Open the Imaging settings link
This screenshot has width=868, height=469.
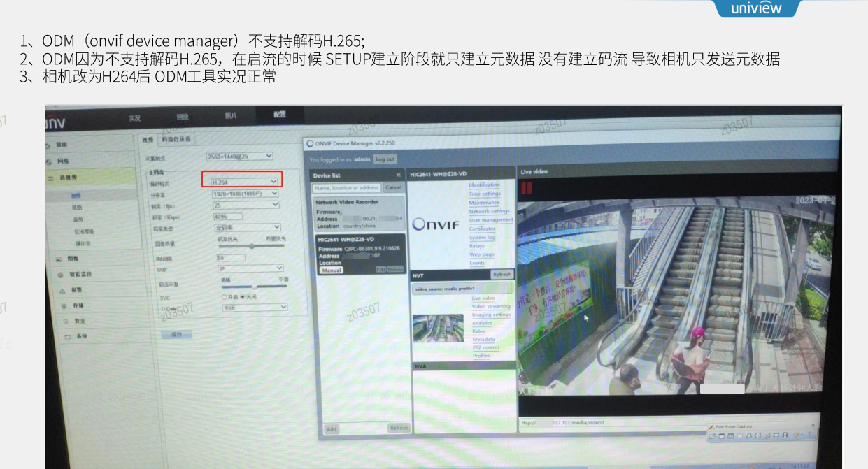(491, 315)
